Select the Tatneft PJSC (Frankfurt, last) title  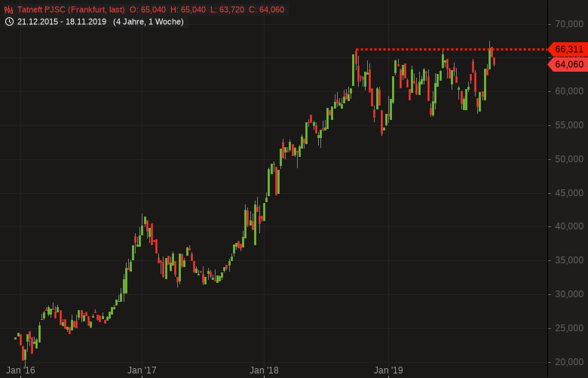click(71, 10)
